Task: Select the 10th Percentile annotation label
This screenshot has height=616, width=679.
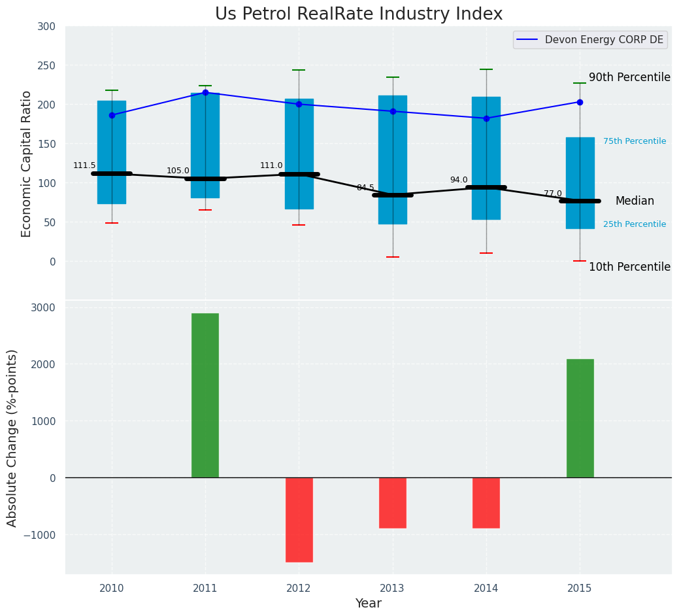Action: tap(629, 267)
